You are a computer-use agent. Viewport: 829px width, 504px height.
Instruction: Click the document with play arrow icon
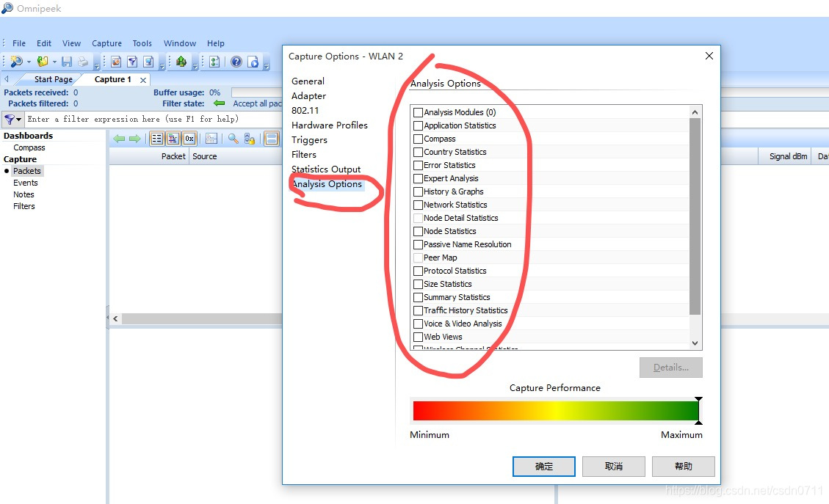pyautogui.click(x=253, y=62)
